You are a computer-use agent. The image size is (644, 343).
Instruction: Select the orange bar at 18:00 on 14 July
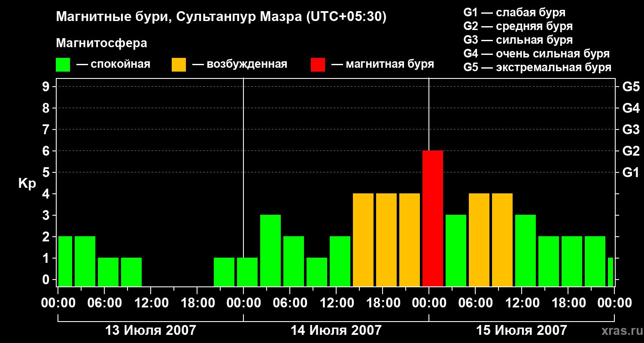coord(386,240)
